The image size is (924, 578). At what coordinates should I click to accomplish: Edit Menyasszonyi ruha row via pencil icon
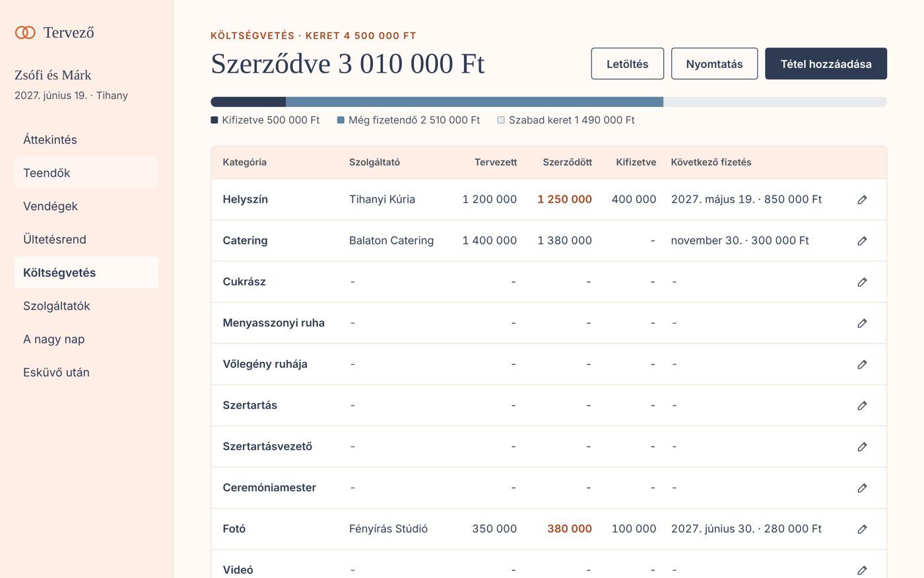tap(862, 323)
